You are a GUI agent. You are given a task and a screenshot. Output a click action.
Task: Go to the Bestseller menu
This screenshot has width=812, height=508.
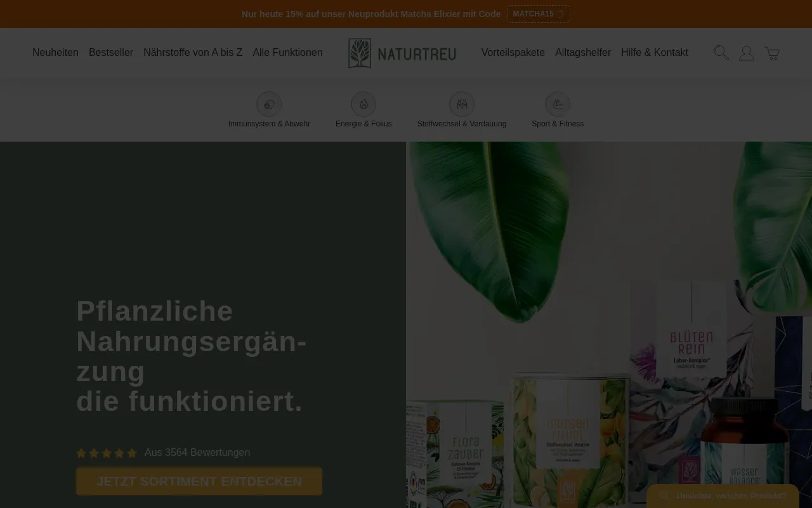(x=111, y=53)
